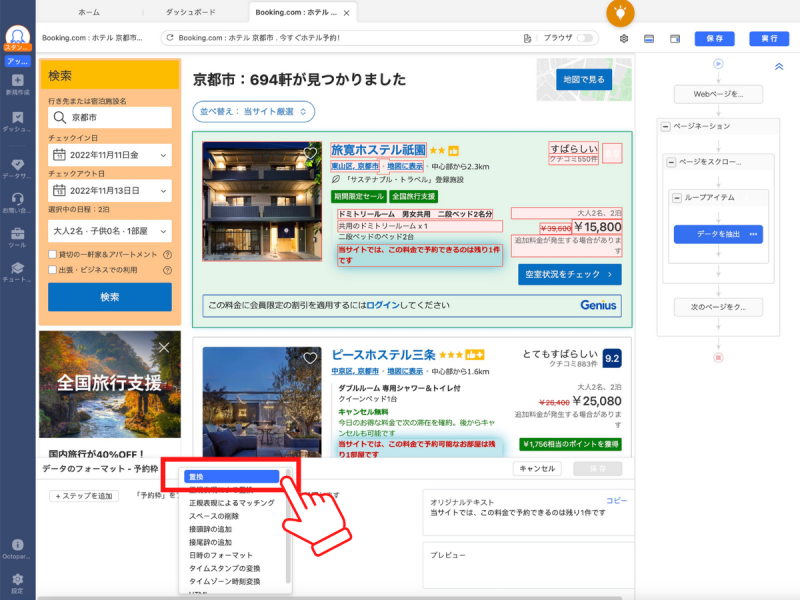Select the 次のページをク... workflow step
Screen dimensions: 800x600
[718, 307]
